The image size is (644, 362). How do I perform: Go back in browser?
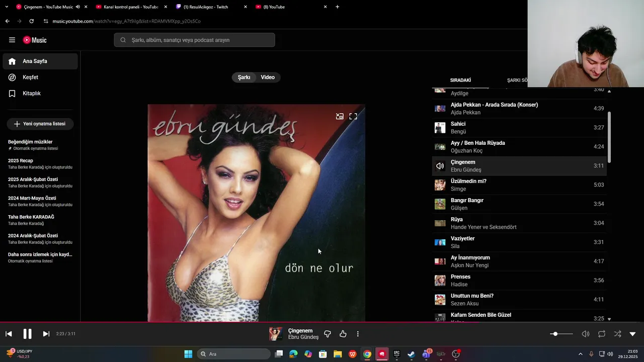[x=7, y=21]
